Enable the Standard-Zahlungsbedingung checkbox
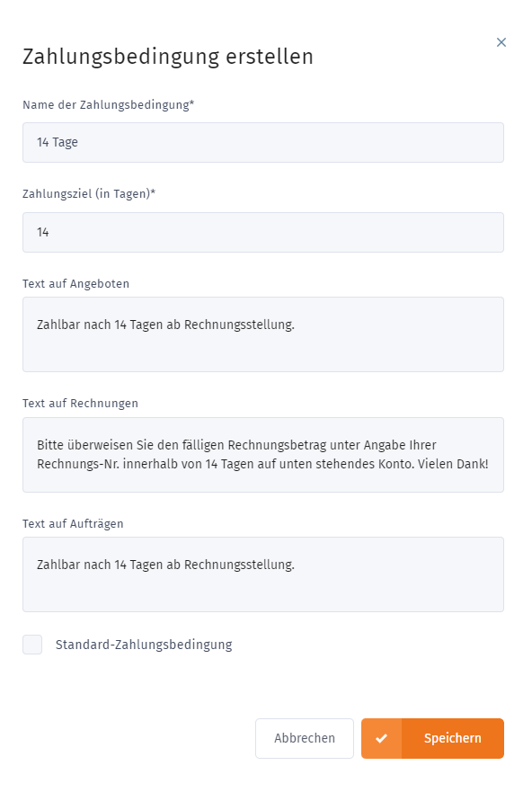 click(32, 645)
